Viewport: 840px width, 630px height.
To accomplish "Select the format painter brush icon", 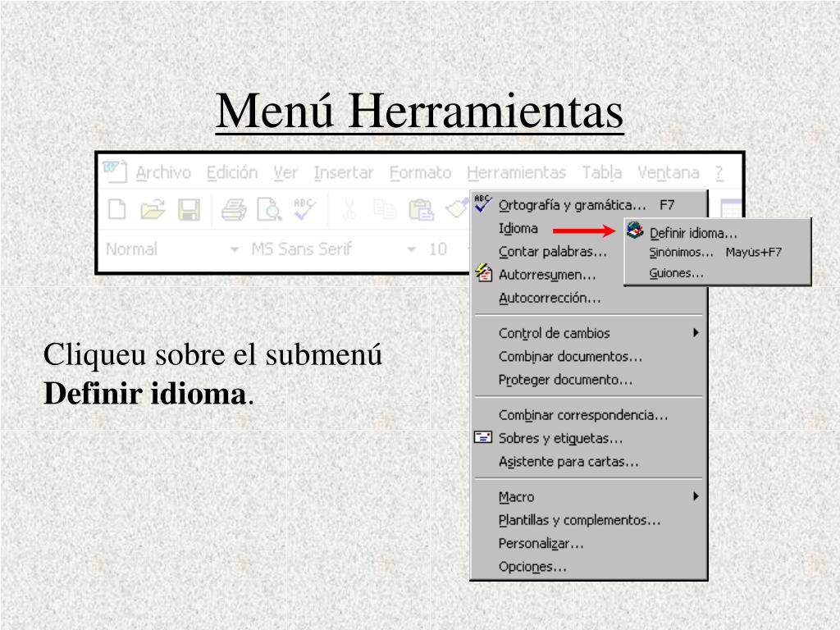I will [457, 208].
